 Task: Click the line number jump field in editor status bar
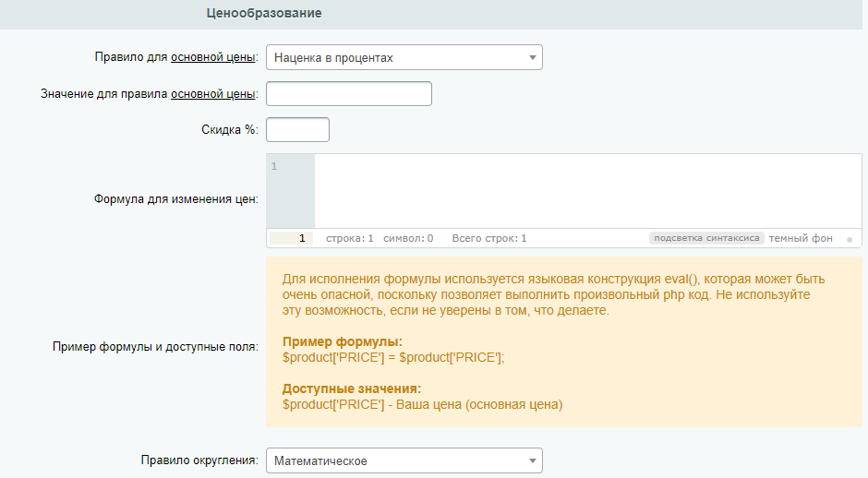pyautogui.click(x=291, y=238)
